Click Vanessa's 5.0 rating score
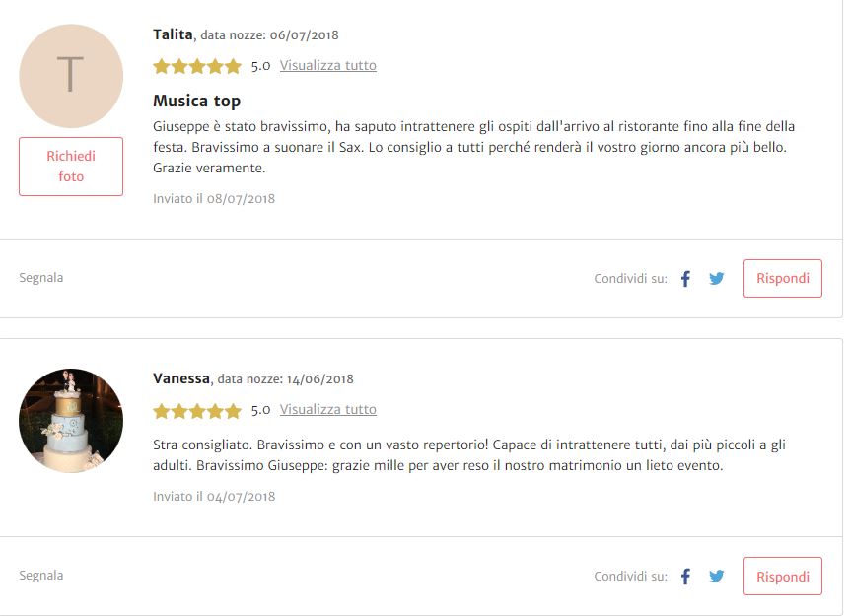Image resolution: width=849 pixels, height=616 pixels. pos(260,410)
